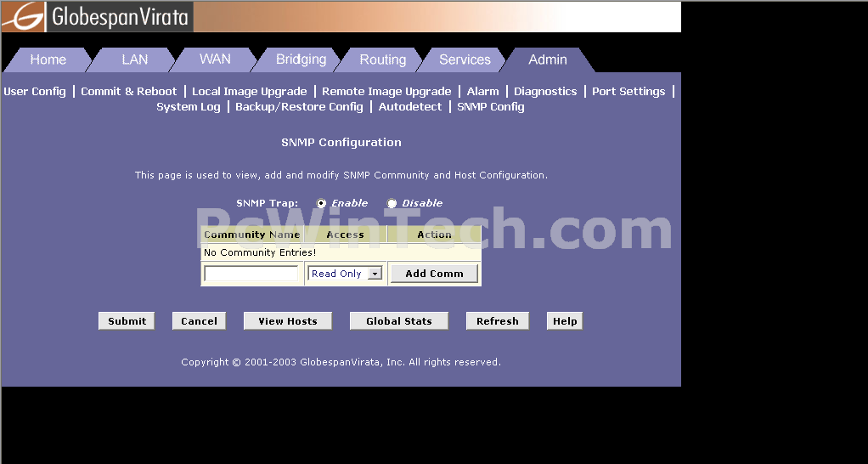Click the GlobespanVirata logo

click(x=97, y=17)
